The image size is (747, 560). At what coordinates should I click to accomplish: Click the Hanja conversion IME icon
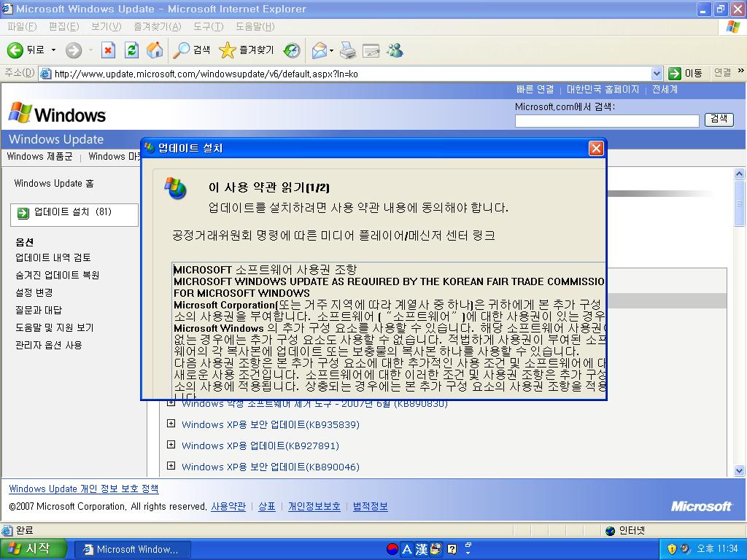[421, 550]
